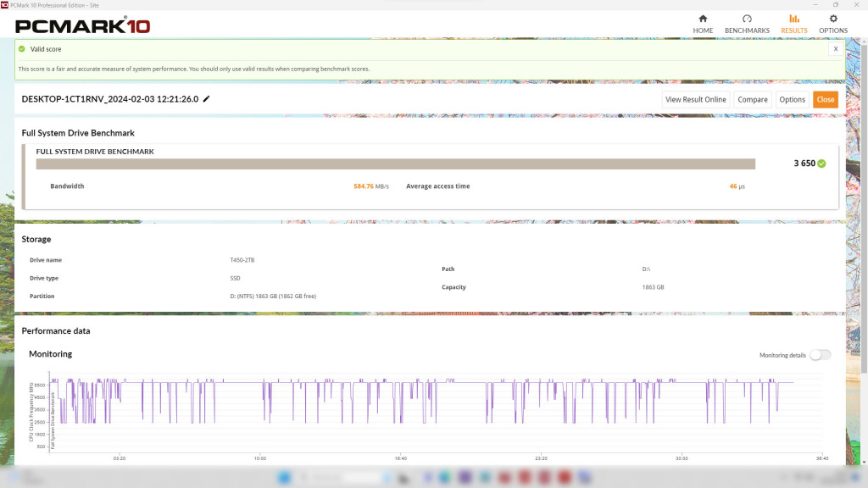Click the path value 'D:\'
868x488 pixels.
[x=646, y=269]
